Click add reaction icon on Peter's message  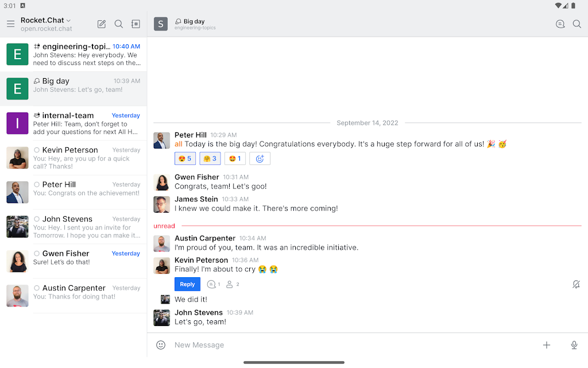click(x=260, y=159)
